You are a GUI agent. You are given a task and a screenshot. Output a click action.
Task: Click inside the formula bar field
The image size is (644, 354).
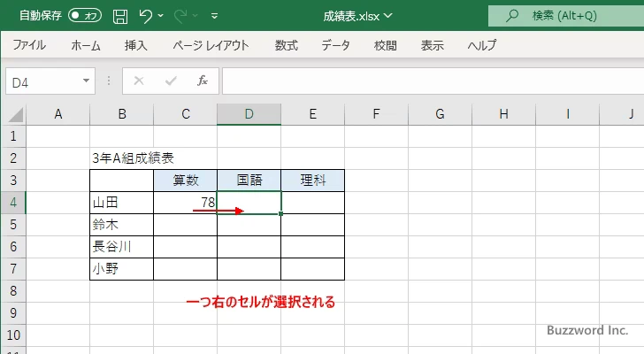(x=433, y=81)
